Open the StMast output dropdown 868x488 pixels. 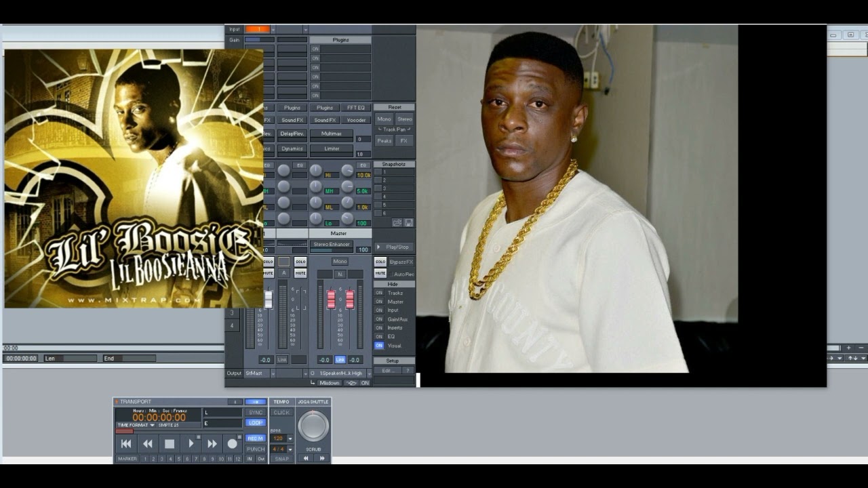pos(273,373)
